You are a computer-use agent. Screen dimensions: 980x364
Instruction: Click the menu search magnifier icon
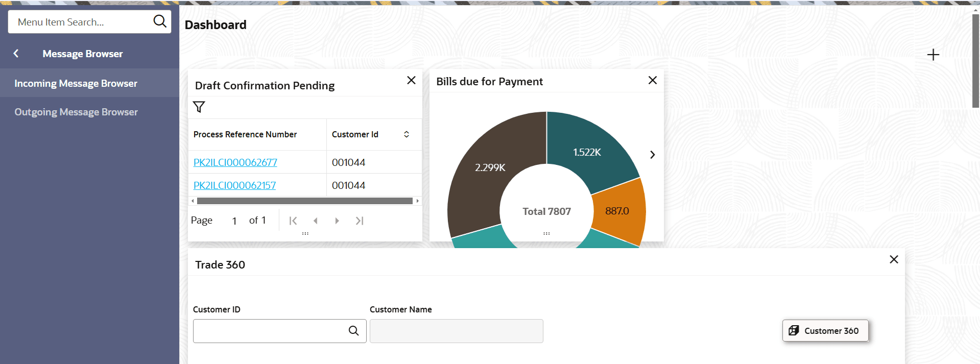pos(160,21)
